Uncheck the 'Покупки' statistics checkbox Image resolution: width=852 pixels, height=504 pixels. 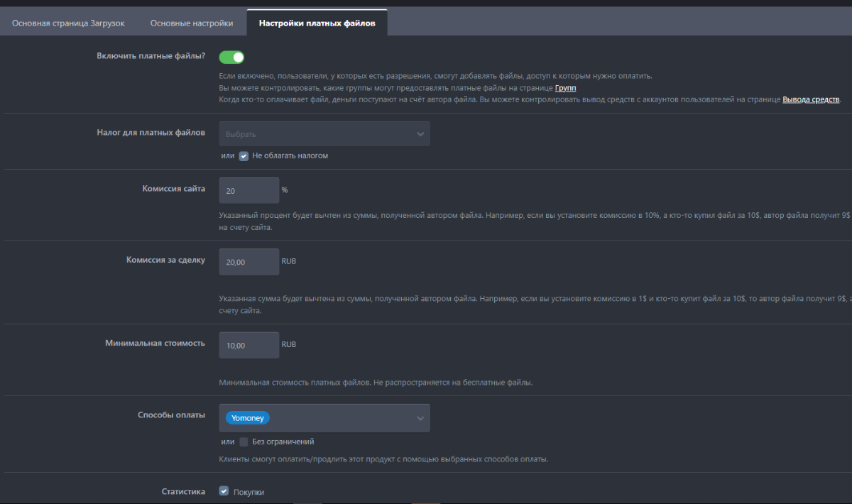click(x=224, y=491)
